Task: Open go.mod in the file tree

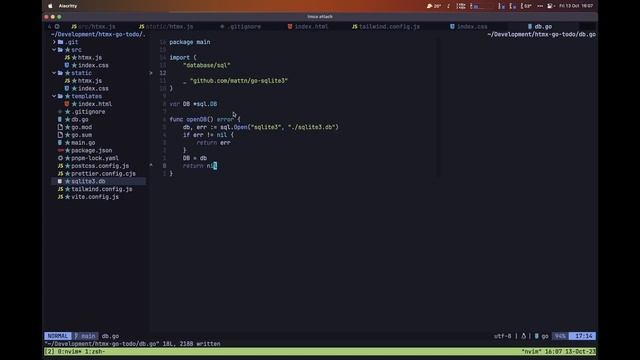Action: (x=82, y=127)
